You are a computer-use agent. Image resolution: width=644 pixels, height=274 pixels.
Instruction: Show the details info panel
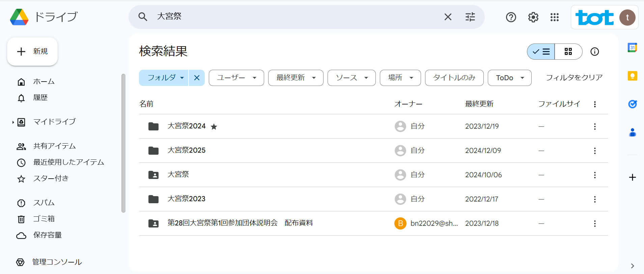tap(594, 52)
